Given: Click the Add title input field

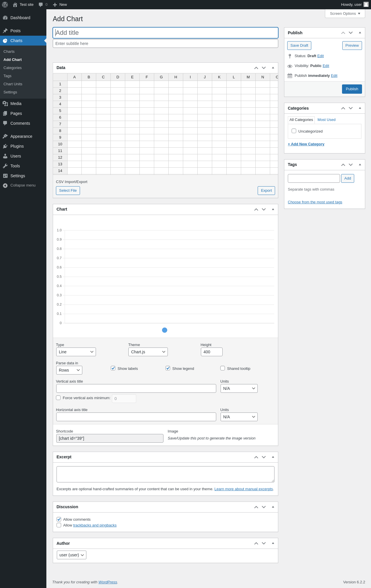Looking at the screenshot, I should pyautogui.click(x=166, y=33).
